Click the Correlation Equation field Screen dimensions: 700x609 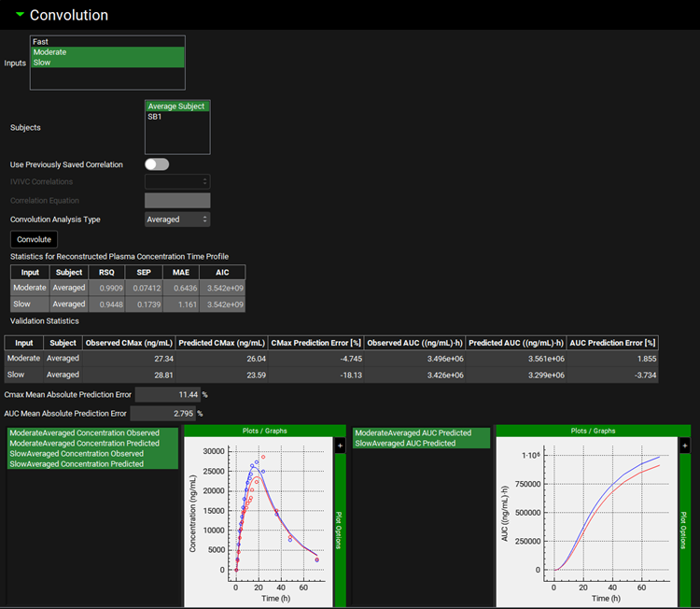pos(177,201)
